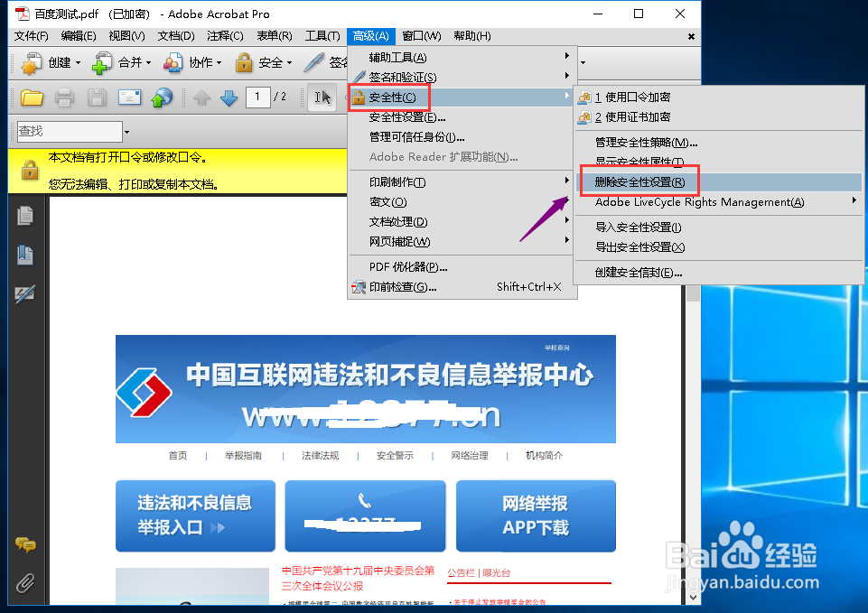868x613 pixels.
Task: Go to next page with down arrow
Action: point(229,98)
